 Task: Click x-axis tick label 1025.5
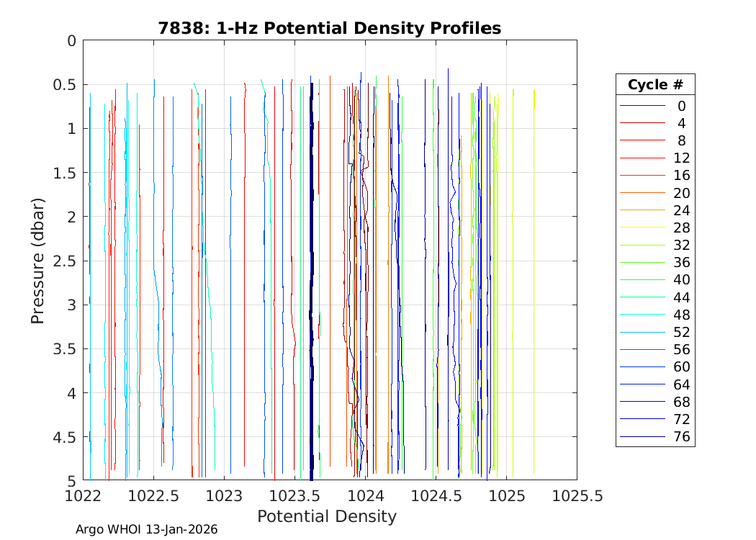click(577, 495)
